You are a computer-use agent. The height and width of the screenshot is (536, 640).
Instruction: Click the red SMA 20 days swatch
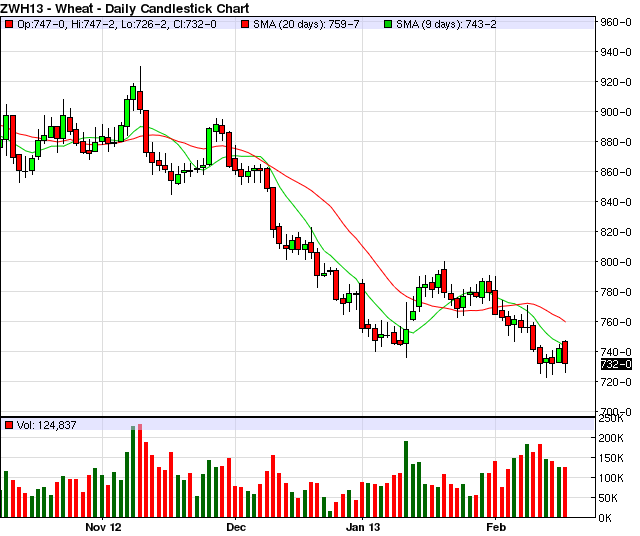pyautogui.click(x=245, y=24)
